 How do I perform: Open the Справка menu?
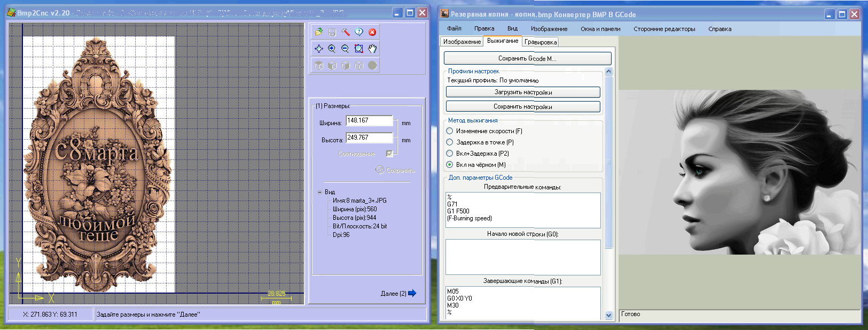720,29
